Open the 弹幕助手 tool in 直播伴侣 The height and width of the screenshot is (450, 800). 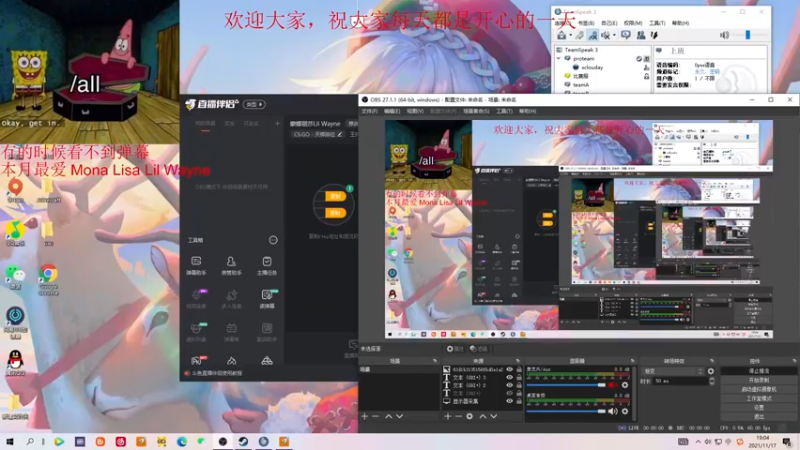pyautogui.click(x=196, y=266)
